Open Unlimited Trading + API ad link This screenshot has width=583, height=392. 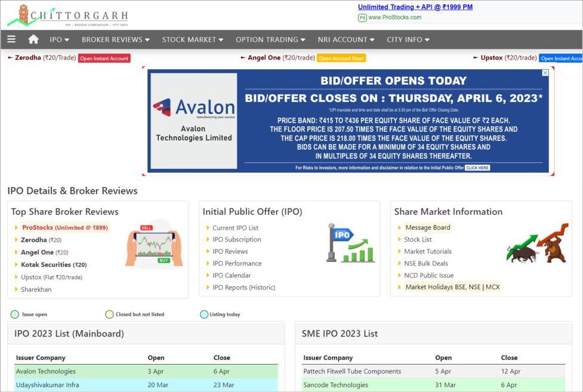[x=415, y=7]
